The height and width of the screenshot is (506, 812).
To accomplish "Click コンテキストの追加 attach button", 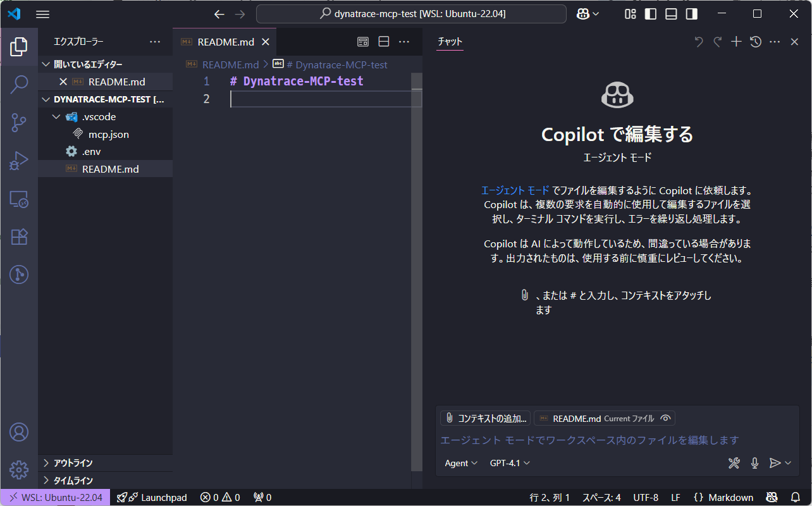I will [x=485, y=418].
